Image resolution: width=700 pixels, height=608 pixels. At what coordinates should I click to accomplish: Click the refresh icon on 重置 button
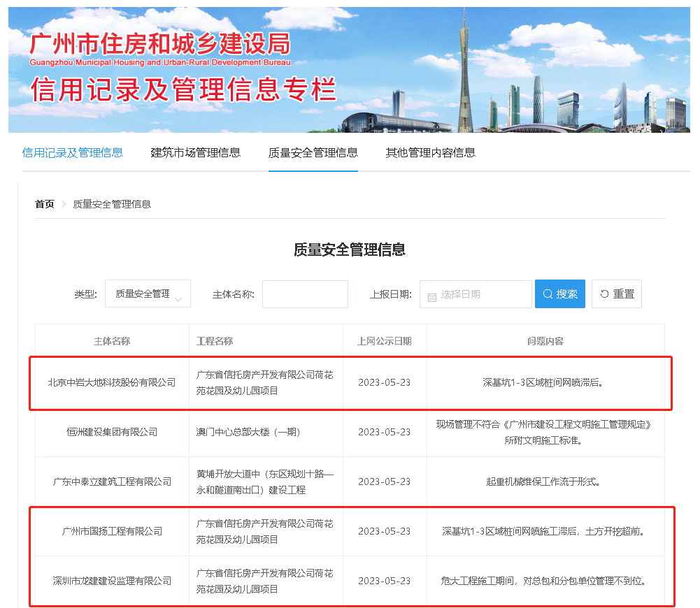[604, 294]
